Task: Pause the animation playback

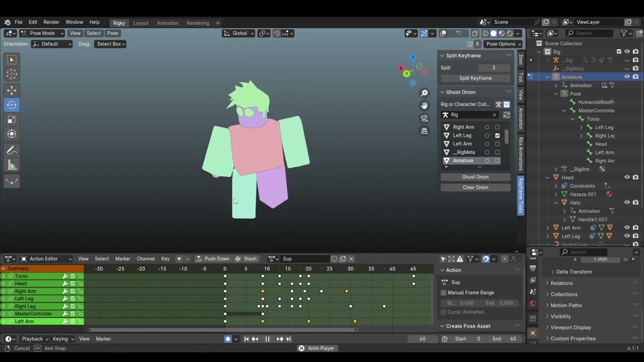Action: (x=267, y=339)
